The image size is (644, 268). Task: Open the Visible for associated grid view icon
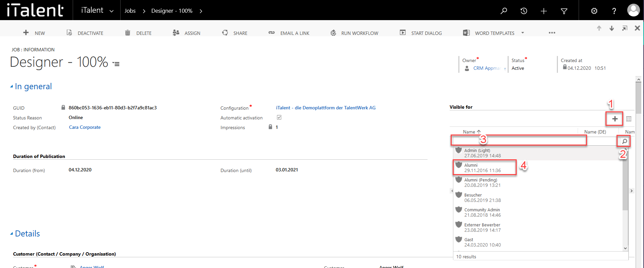629,119
